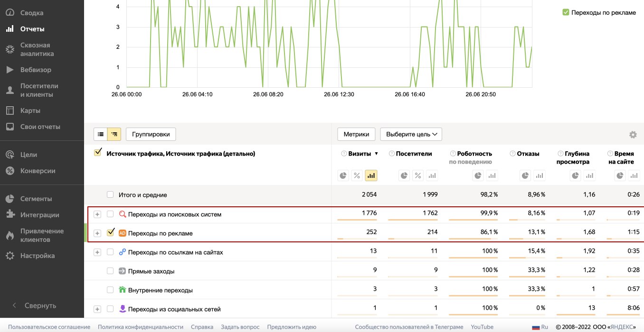Check Переходы из поисковых систем row
This screenshot has width=644, height=332.
110,214
